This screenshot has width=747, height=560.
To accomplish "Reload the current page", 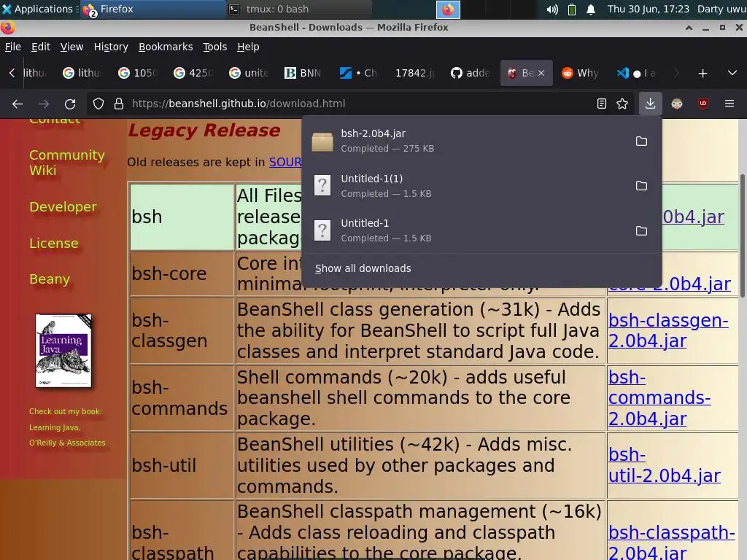I will coord(70,104).
